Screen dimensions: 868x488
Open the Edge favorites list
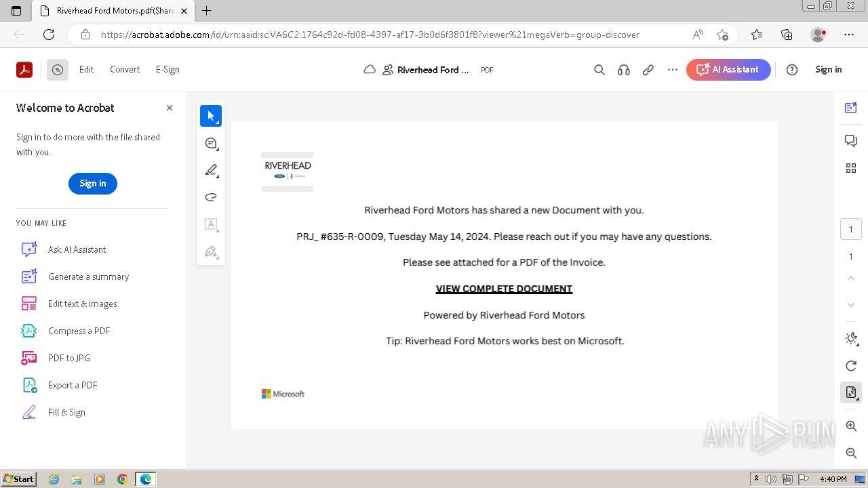tap(757, 35)
